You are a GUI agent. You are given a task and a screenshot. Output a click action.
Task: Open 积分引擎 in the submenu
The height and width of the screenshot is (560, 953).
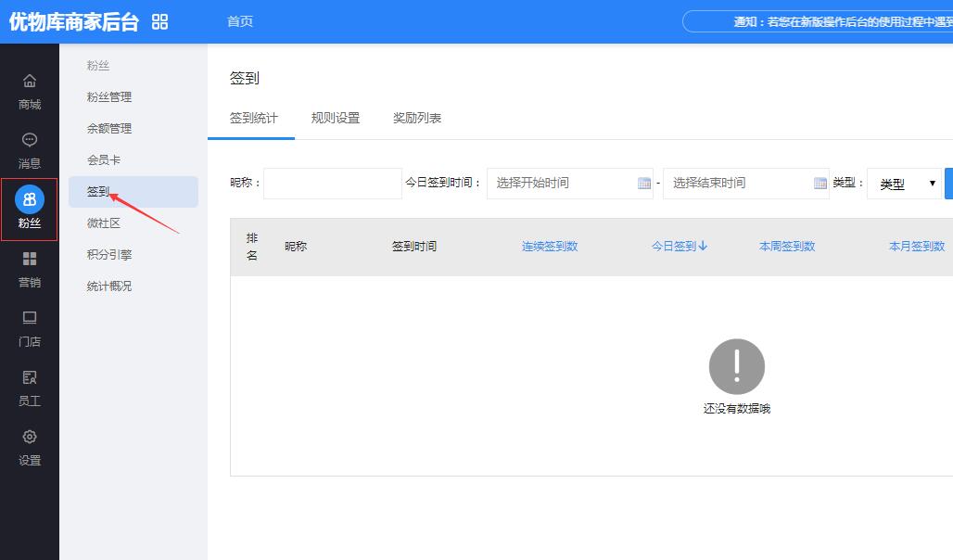point(109,255)
